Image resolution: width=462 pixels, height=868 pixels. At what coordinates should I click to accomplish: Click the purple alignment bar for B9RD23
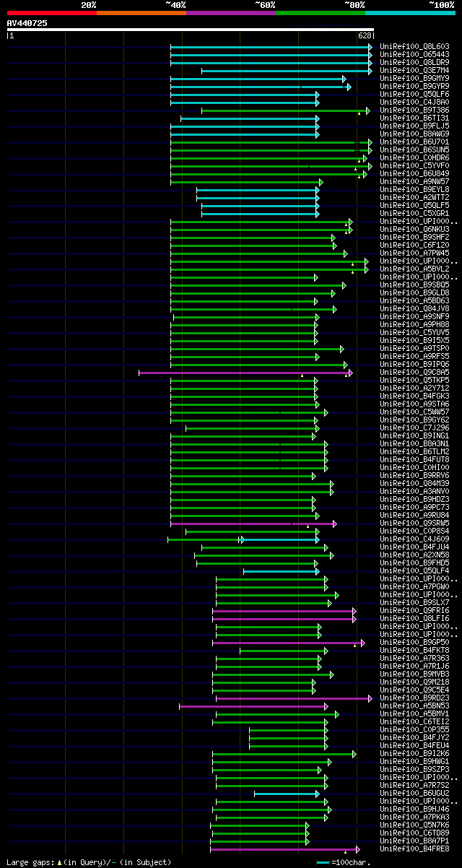pos(294,698)
